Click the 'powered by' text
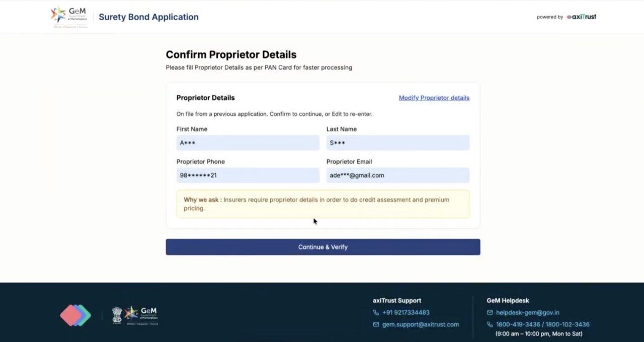644x342 pixels. coord(549,17)
